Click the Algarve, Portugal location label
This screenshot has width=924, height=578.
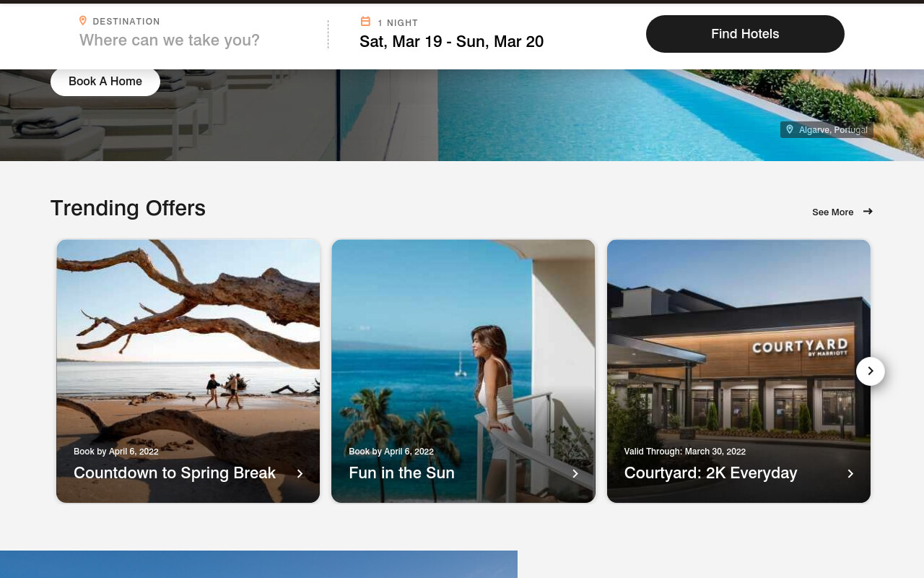click(x=833, y=130)
